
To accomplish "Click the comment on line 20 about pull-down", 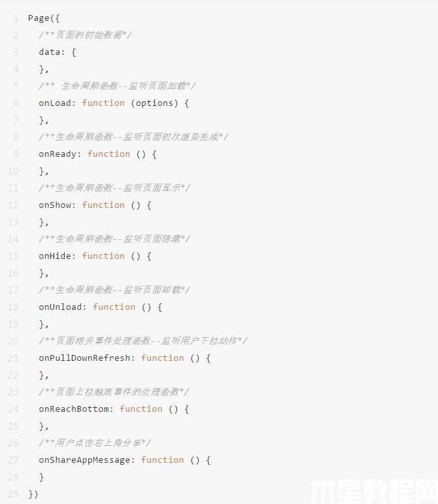I will (143, 341).
